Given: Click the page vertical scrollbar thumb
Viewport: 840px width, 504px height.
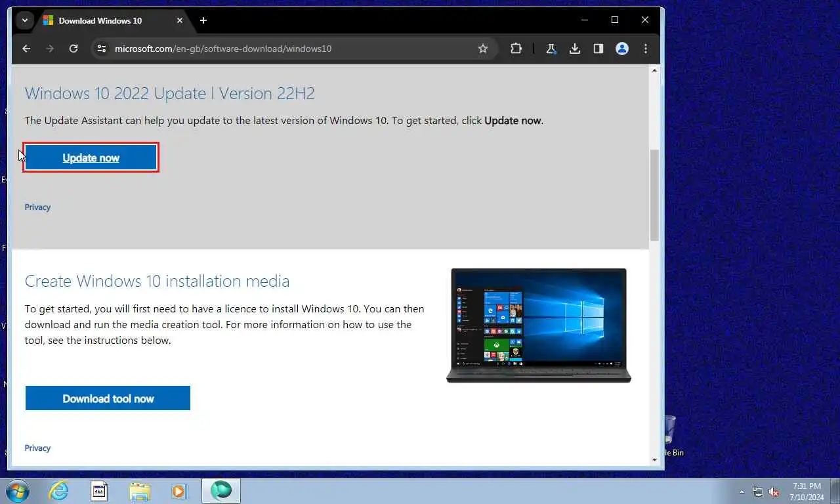Looking at the screenshot, I should [654, 194].
